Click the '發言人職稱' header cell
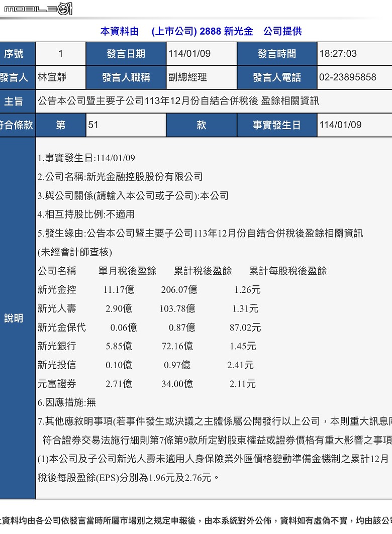Screen dimensions: 392x534 (x=126, y=78)
